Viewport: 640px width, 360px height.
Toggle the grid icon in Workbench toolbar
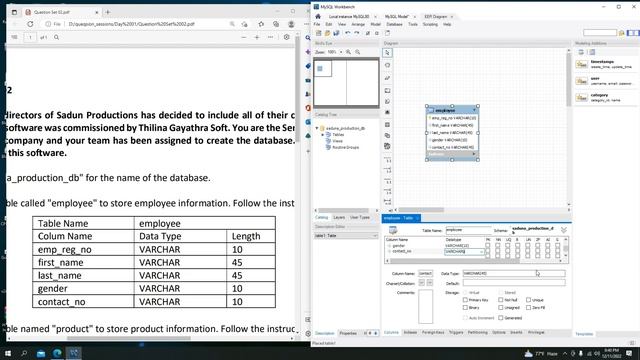pos(368,33)
